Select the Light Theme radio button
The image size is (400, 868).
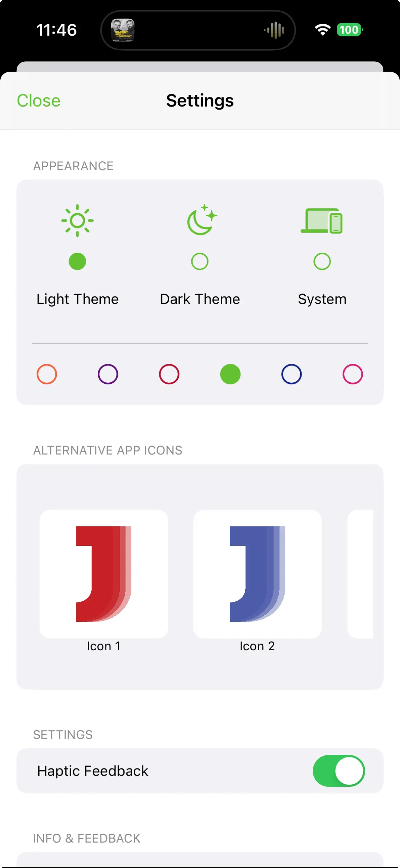click(77, 261)
